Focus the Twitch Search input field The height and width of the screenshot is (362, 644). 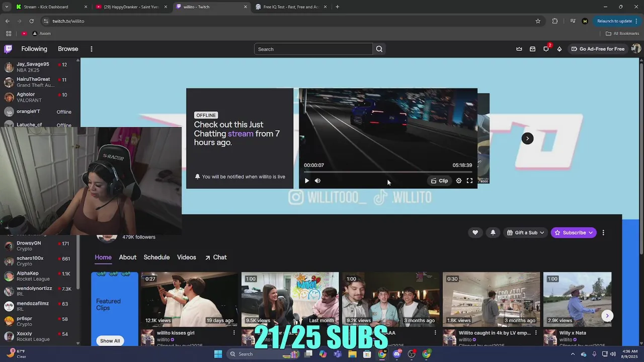point(313,49)
